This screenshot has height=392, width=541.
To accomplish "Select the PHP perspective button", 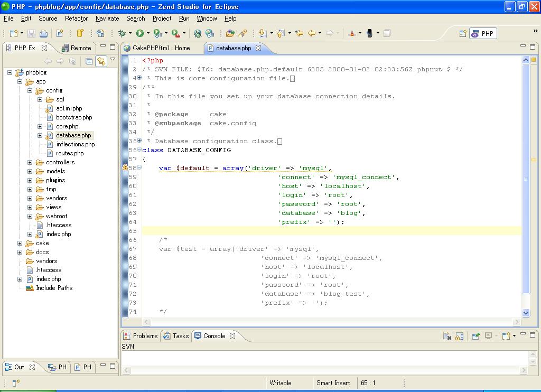I will tap(482, 33).
